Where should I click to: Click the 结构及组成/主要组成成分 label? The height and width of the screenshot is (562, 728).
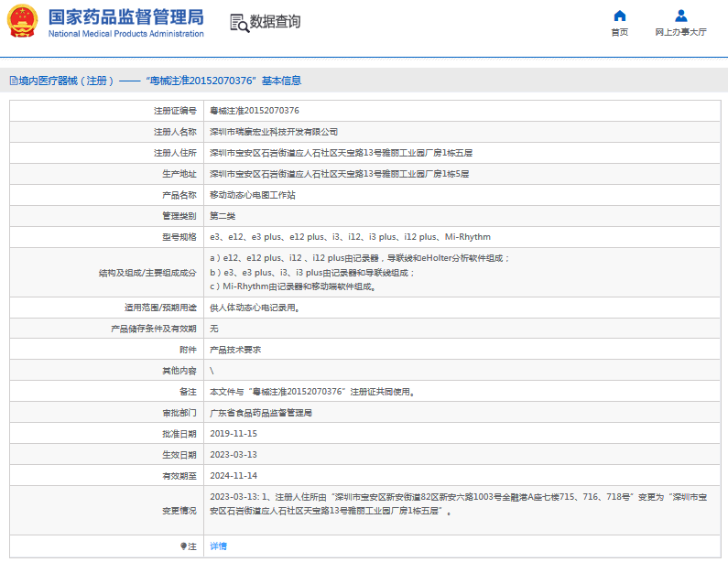[147, 273]
